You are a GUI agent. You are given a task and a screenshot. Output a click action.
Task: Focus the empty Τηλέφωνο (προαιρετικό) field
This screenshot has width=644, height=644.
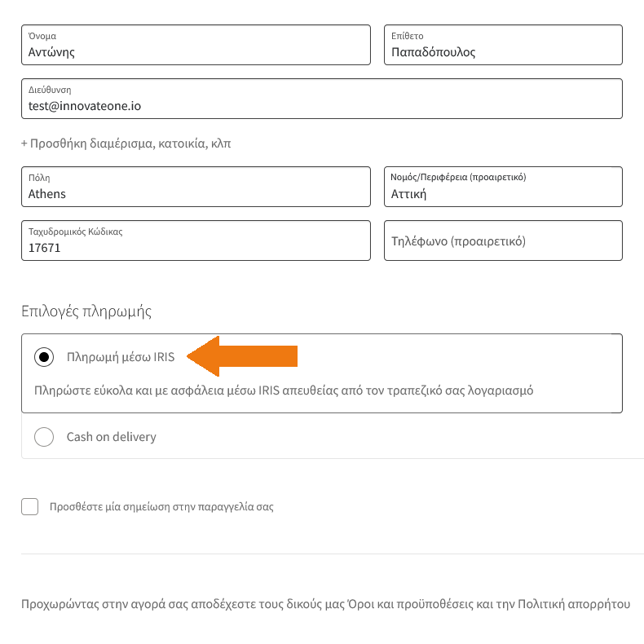coord(503,241)
